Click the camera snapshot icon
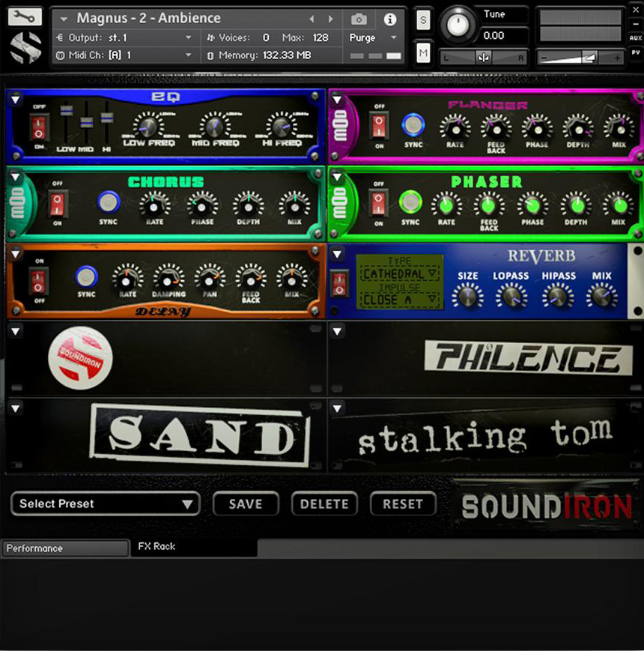Screen dimensions: 644x651 (x=359, y=20)
